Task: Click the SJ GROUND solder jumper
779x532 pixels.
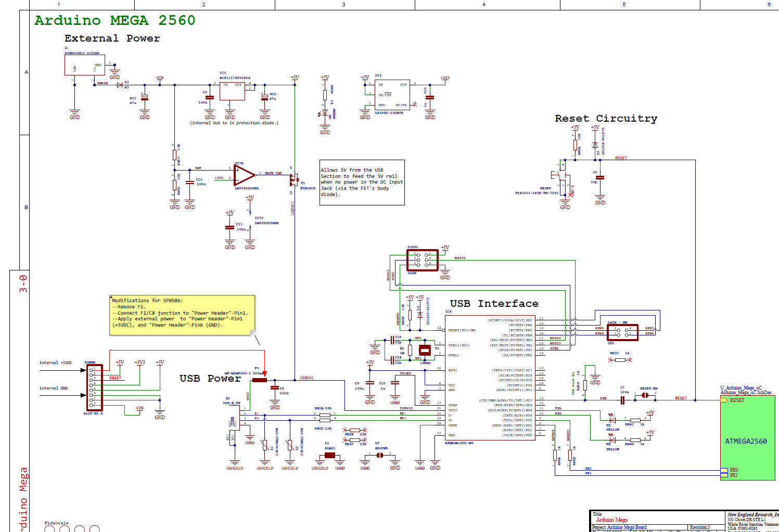Action: pyautogui.click(x=380, y=455)
